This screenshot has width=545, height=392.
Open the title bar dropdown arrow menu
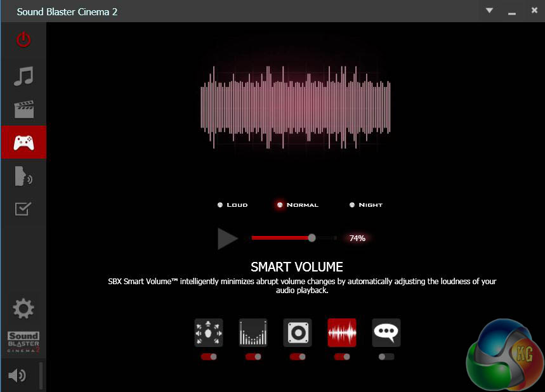pyautogui.click(x=489, y=10)
